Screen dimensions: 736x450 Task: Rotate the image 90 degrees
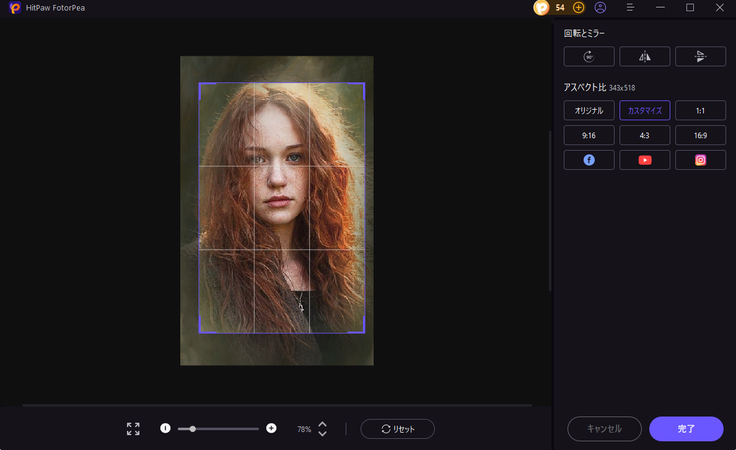[589, 57]
